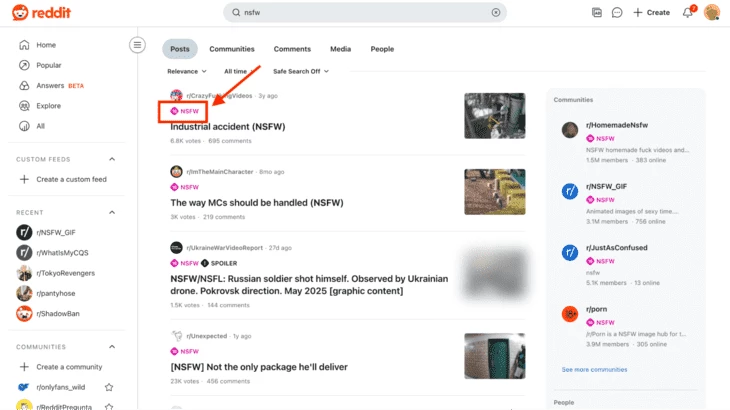Switch to the Comments tab
The height and width of the screenshot is (410, 730).
[292, 49]
